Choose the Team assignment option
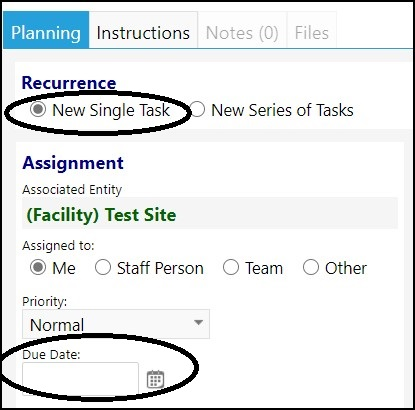 [x=231, y=267]
